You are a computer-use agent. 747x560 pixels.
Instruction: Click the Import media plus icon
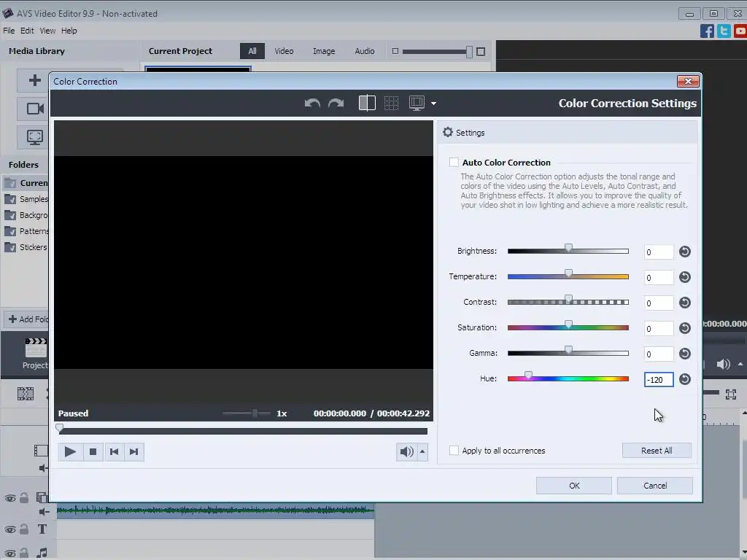[34, 80]
